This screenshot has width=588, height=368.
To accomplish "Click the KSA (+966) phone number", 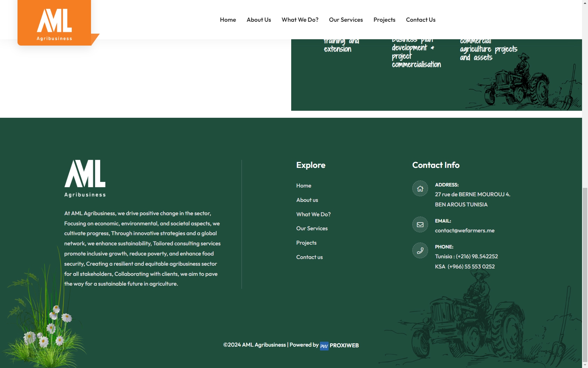I will coord(465,267).
